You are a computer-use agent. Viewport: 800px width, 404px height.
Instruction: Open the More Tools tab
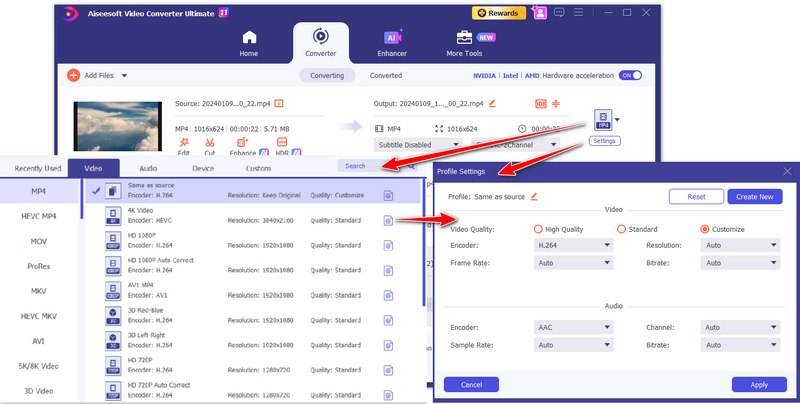point(464,43)
